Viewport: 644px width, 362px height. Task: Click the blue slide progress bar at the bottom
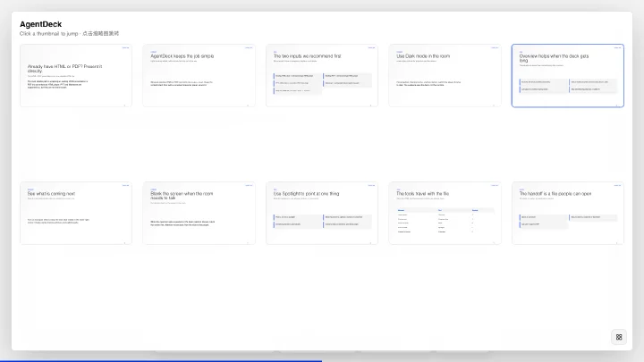[x=161, y=361]
